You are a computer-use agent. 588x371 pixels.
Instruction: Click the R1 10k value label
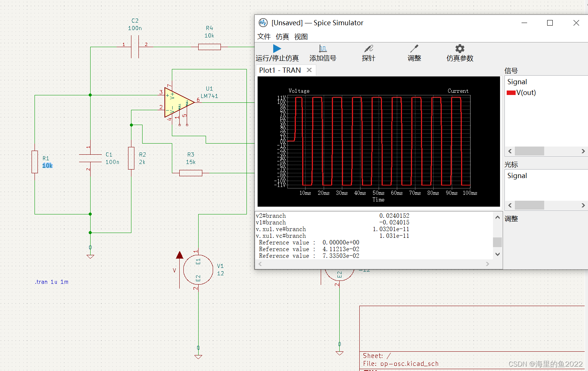click(x=47, y=165)
